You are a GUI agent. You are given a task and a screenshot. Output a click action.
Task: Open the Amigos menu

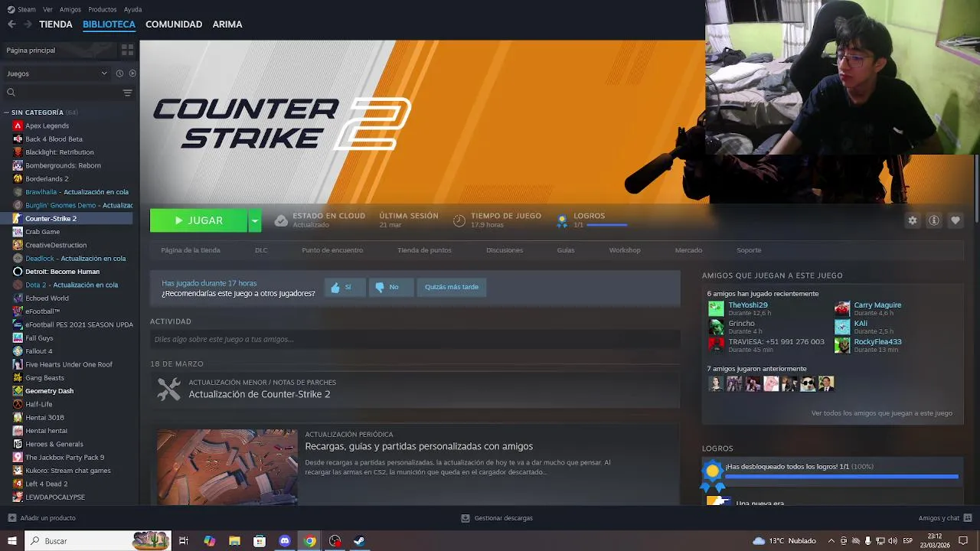pyautogui.click(x=70, y=9)
